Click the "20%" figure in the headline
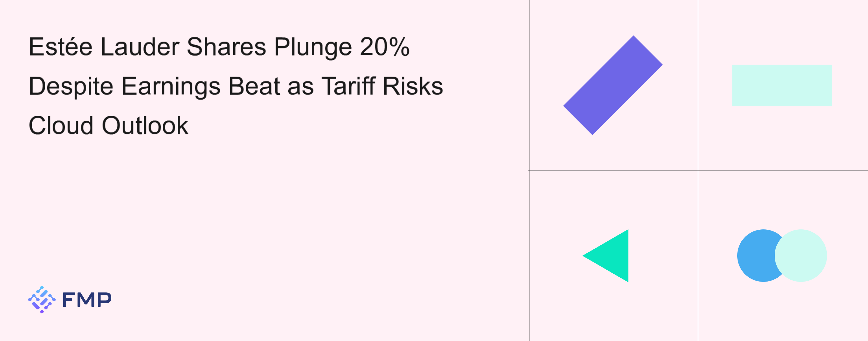The height and width of the screenshot is (341, 868). point(384,47)
